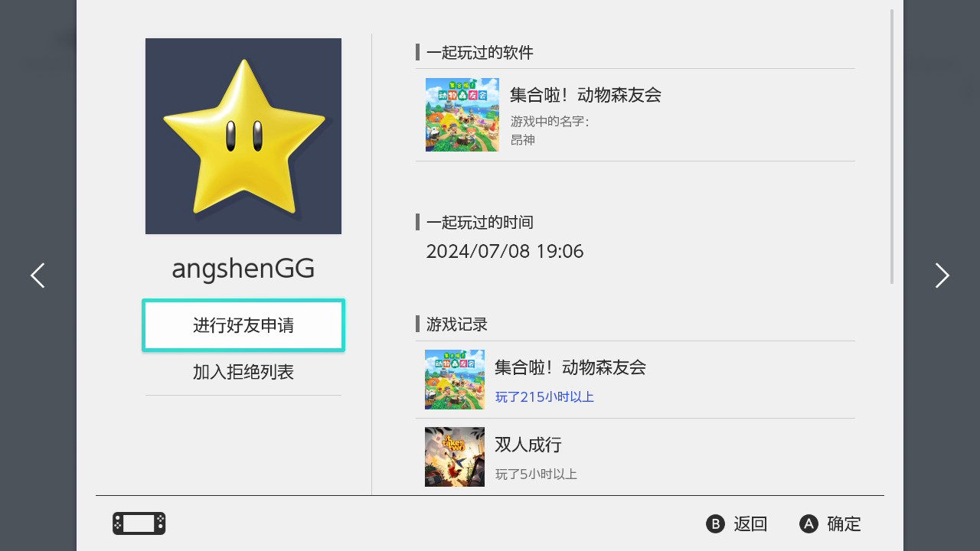Click the 确定 confirm label
Screen dimensions: 980x551
(844, 524)
